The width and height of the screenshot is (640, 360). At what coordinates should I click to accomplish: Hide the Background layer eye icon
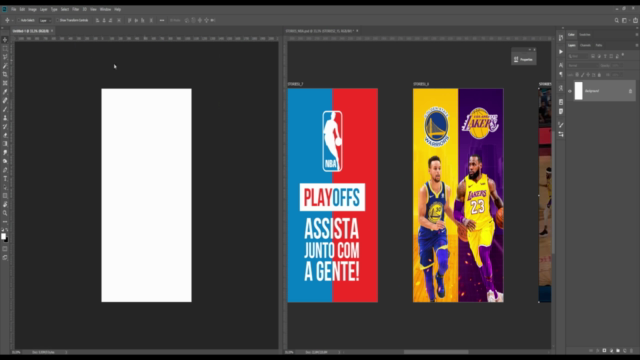click(x=570, y=91)
